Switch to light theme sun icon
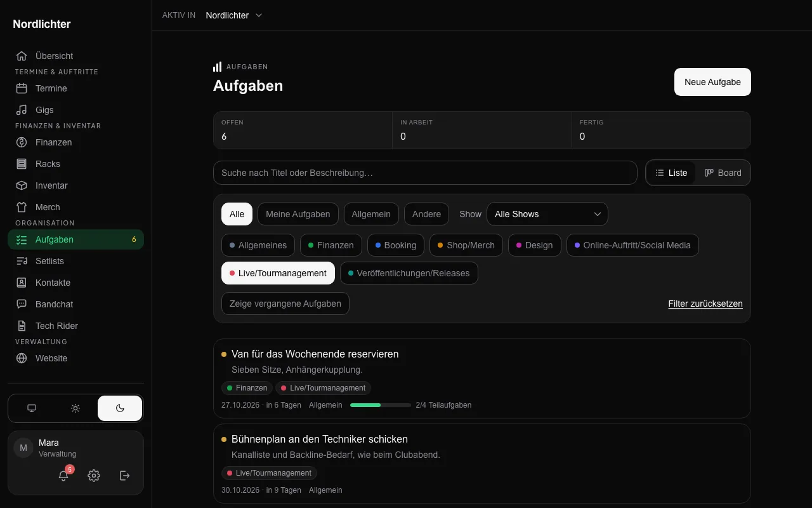The width and height of the screenshot is (812, 508). click(75, 408)
